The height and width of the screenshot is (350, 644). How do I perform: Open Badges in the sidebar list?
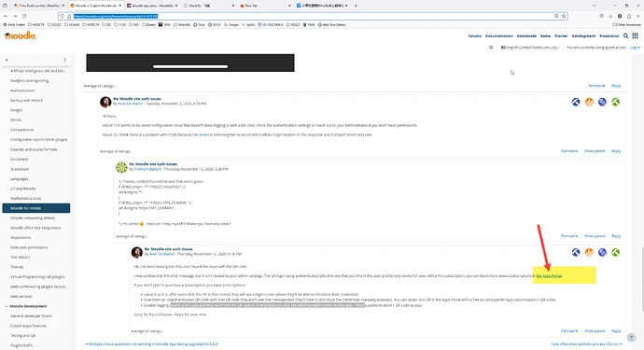[17, 110]
